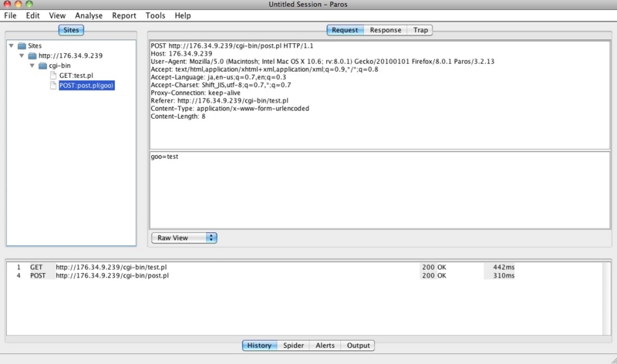Open the Tools menu
Viewport: 617px width, 364px height.
[x=155, y=15]
